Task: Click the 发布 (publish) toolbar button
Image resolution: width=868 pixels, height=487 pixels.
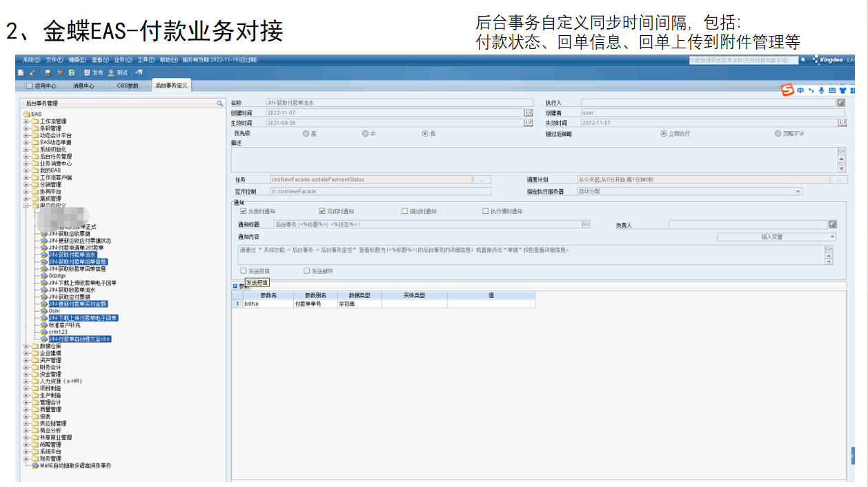Action: coord(93,72)
